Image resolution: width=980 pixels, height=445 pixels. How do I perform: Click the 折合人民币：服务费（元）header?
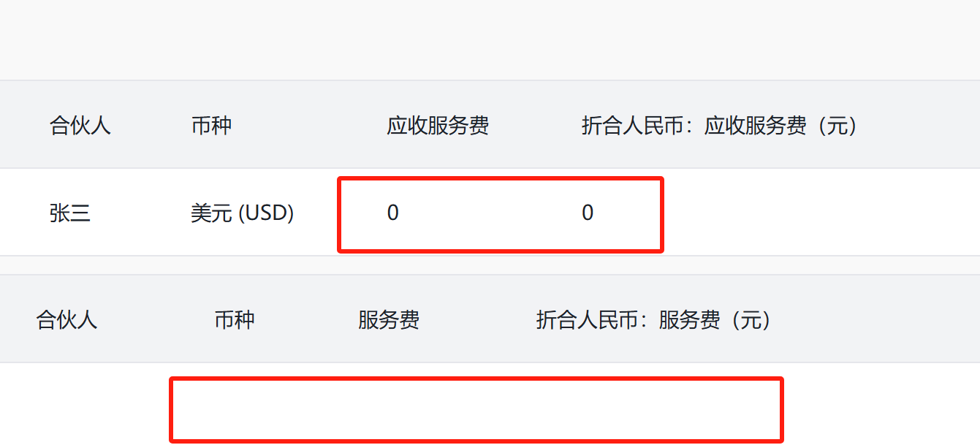(x=653, y=320)
